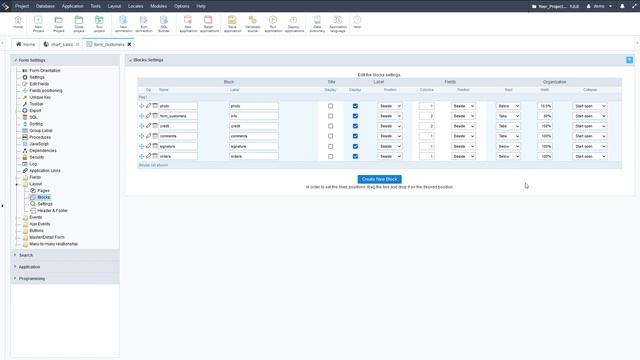Viewport: 640px width, 360px height.
Task: Open Next dropdown for credit block
Action: click(x=508, y=126)
